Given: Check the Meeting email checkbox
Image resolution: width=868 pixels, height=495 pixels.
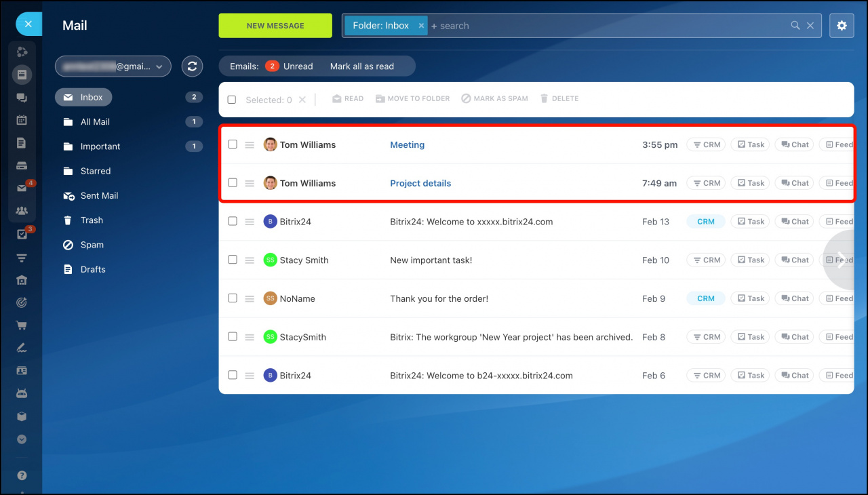Looking at the screenshot, I should [x=233, y=144].
